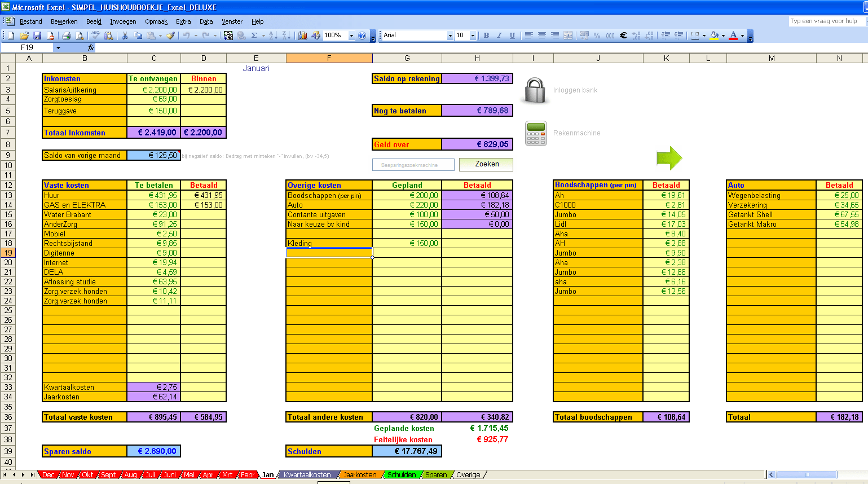This screenshot has height=484, width=868.
Task: Click the red Font Color button
Action: click(733, 36)
